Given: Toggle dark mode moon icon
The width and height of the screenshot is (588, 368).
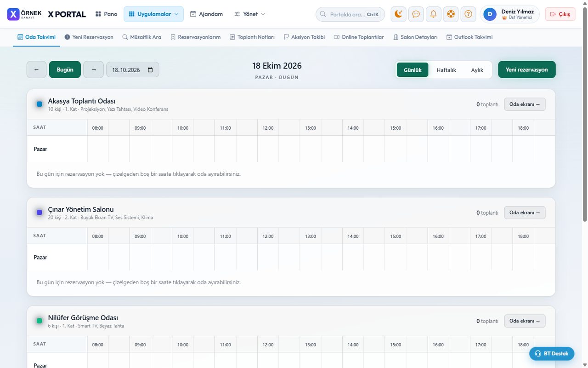Looking at the screenshot, I should [x=398, y=14].
